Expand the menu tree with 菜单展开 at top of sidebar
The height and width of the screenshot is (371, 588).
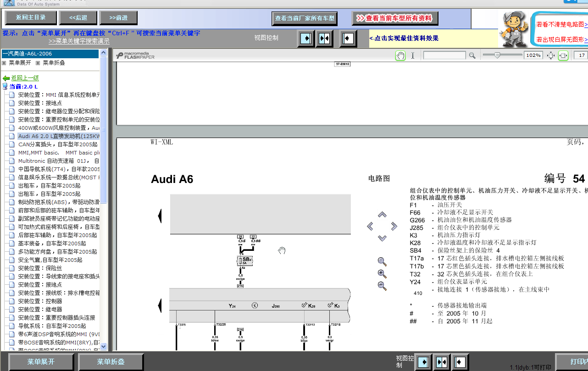(x=20, y=63)
